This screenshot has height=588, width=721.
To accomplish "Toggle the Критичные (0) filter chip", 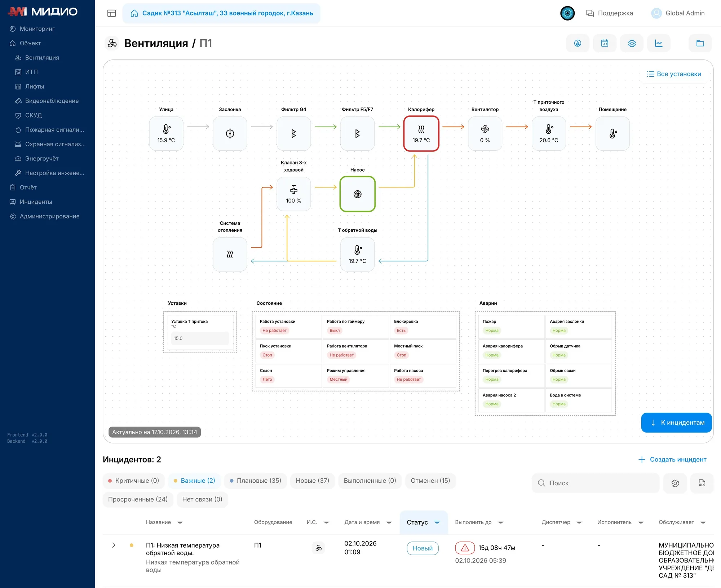I will click(133, 481).
